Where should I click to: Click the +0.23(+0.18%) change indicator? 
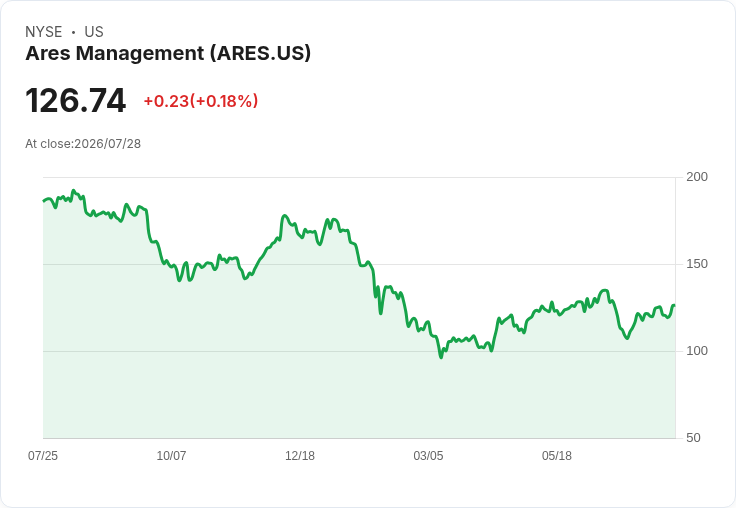pyautogui.click(x=201, y=101)
